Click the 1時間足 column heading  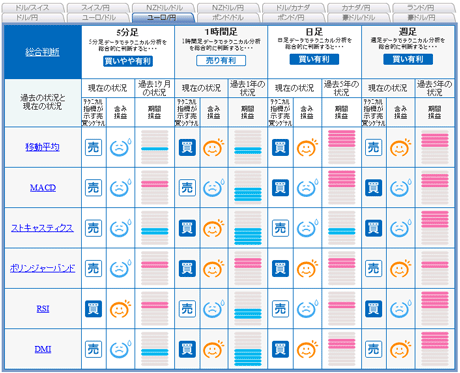tap(221, 32)
